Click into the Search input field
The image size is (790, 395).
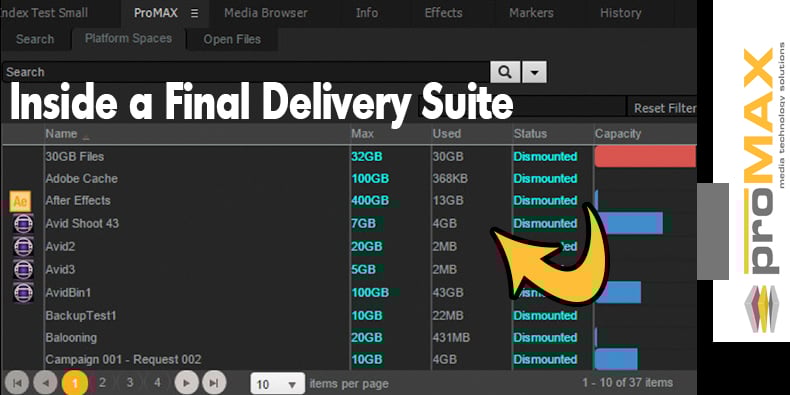click(246, 72)
